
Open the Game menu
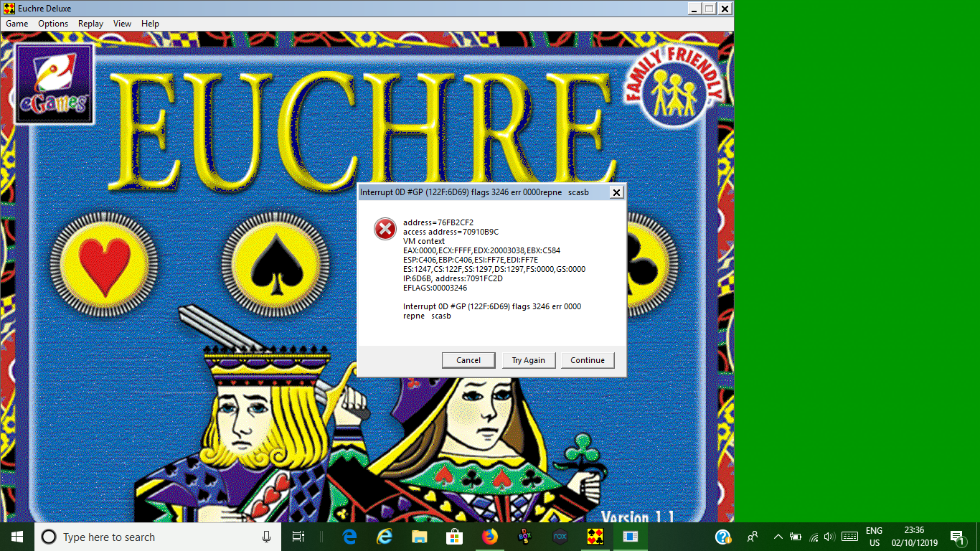coord(17,24)
